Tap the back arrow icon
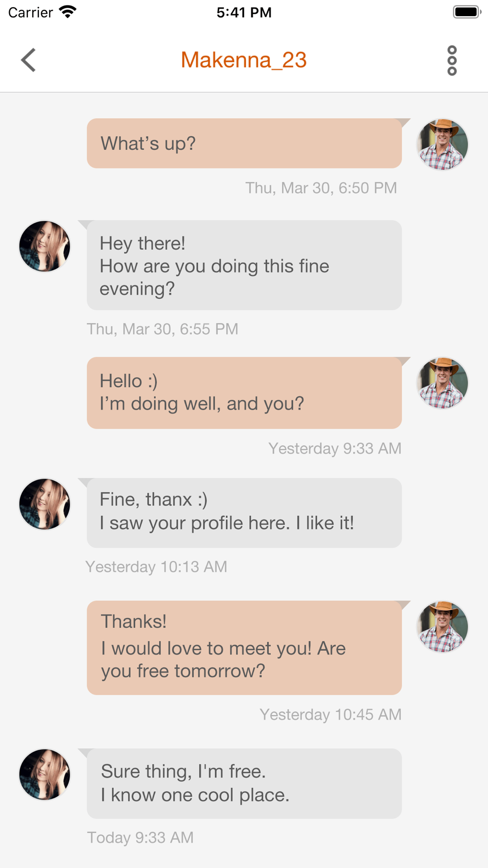Screen dimensions: 488x868 [28, 60]
